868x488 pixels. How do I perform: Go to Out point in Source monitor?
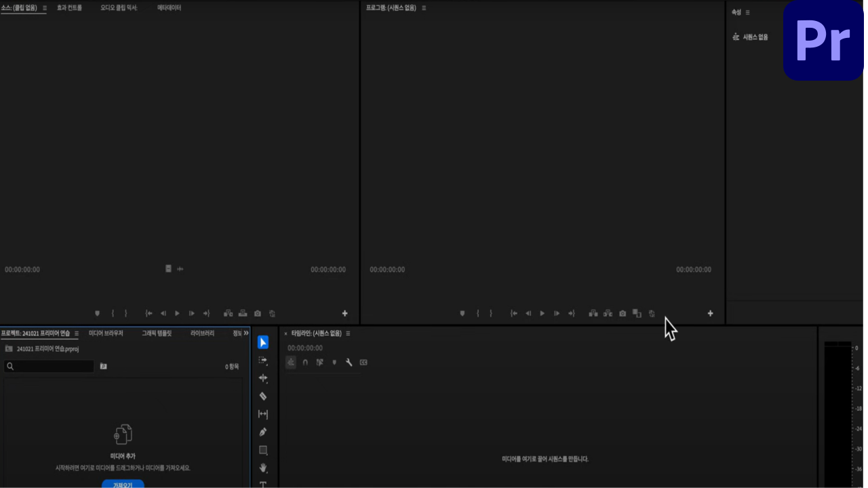coord(206,313)
